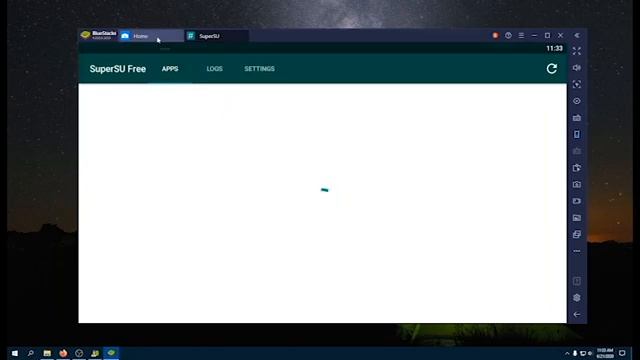Image resolution: width=640 pixels, height=360 pixels.
Task: Open the Windows notification center
Action: (622, 353)
